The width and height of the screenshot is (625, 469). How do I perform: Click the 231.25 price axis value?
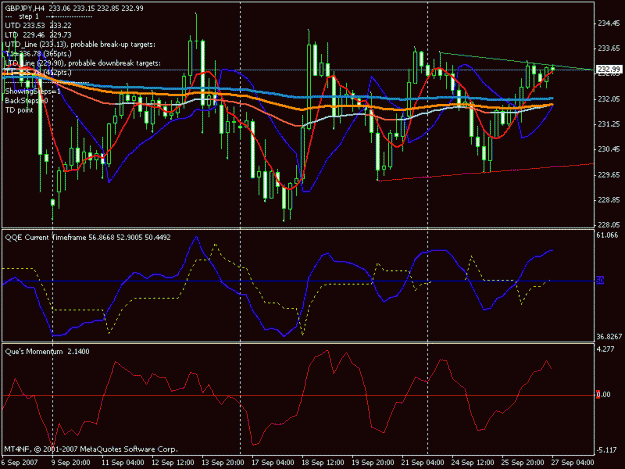tap(609, 124)
